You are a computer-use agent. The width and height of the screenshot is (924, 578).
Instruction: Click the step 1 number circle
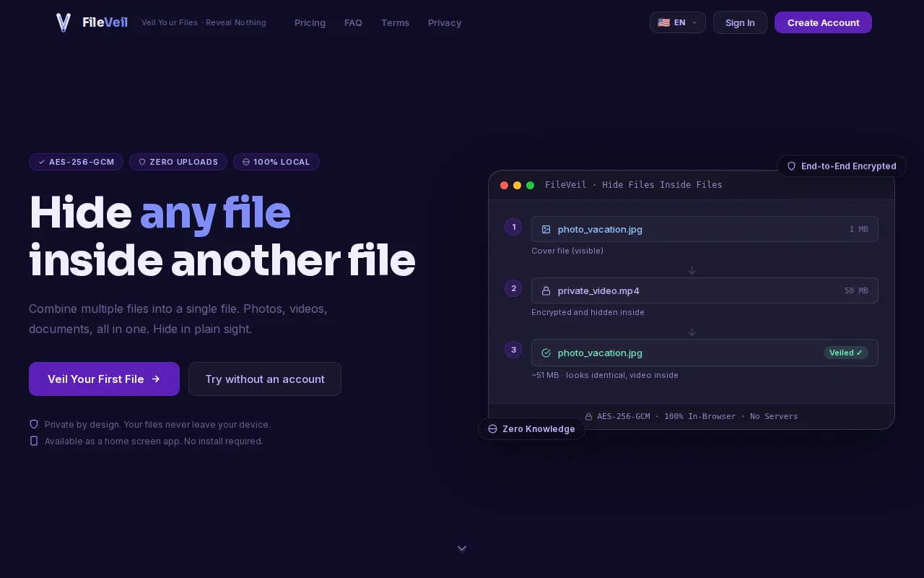coord(513,227)
